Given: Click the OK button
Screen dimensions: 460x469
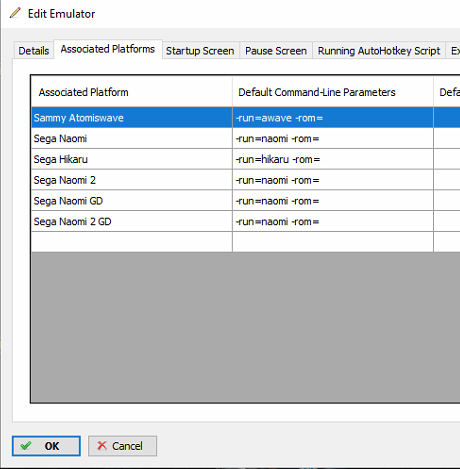Looking at the screenshot, I should click(x=46, y=446).
